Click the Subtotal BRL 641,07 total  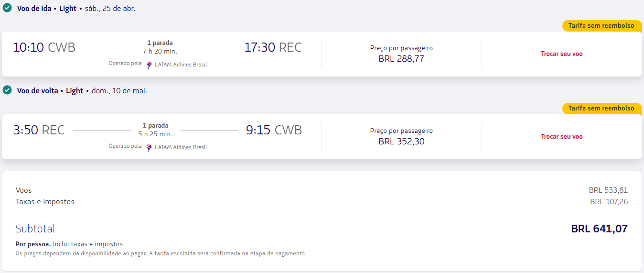coord(599,229)
